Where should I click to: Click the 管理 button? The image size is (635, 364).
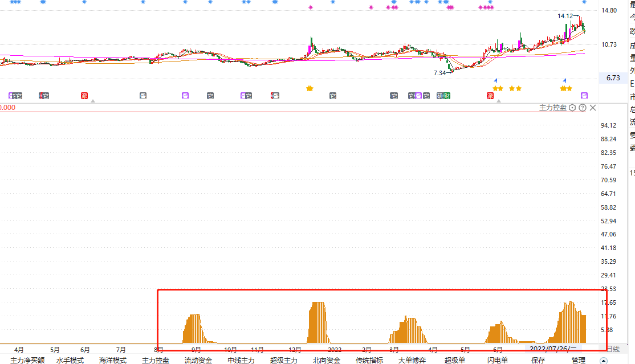click(x=579, y=360)
